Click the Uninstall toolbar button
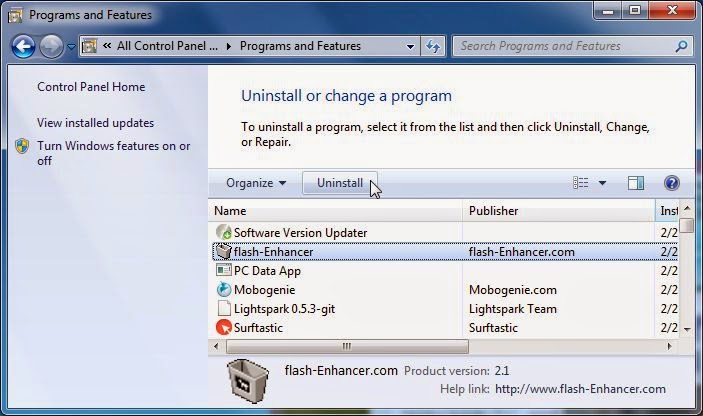Viewport: 703px width, 416px height. [340, 183]
